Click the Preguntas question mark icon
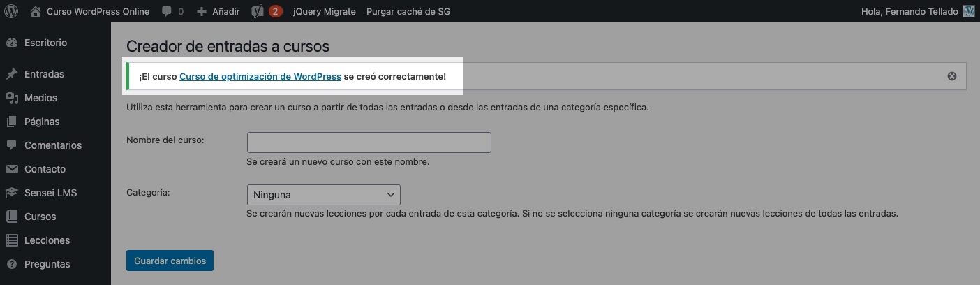The height and width of the screenshot is (285, 980). tap(11, 264)
